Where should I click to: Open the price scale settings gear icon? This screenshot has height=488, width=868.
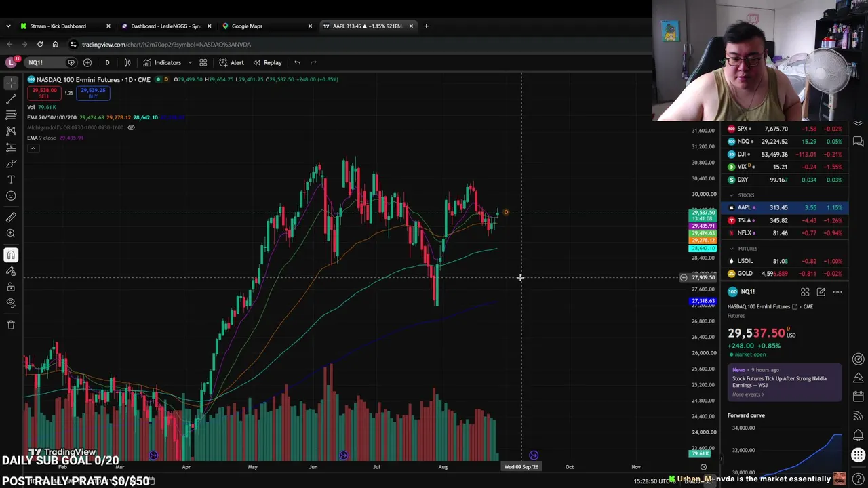703,467
